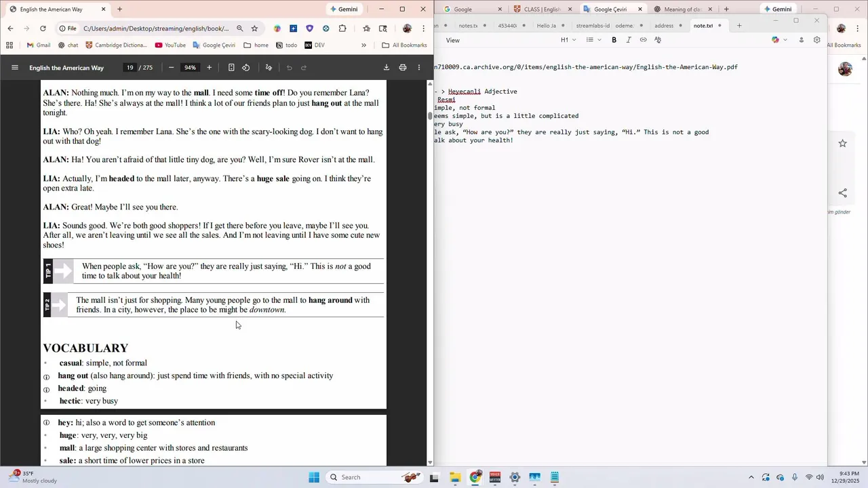Open Notepad from the taskbar
The image size is (868, 488).
554,477
